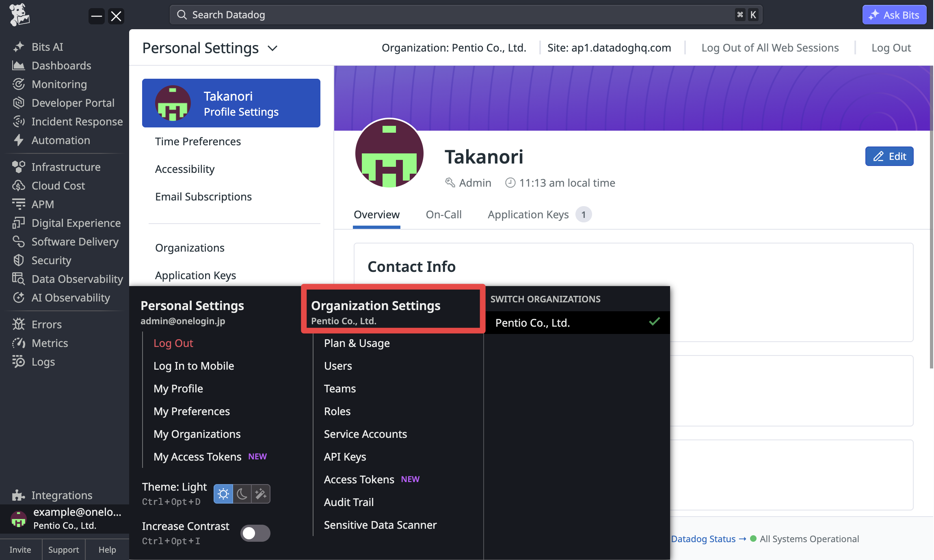The height and width of the screenshot is (560, 934).
Task: Open Email Subscriptions settings
Action: tap(203, 196)
